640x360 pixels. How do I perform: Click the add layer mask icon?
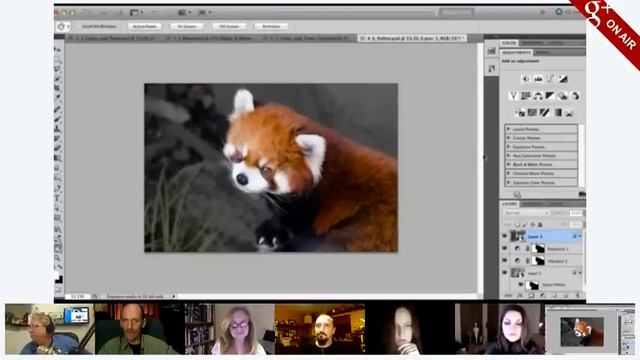531,296
